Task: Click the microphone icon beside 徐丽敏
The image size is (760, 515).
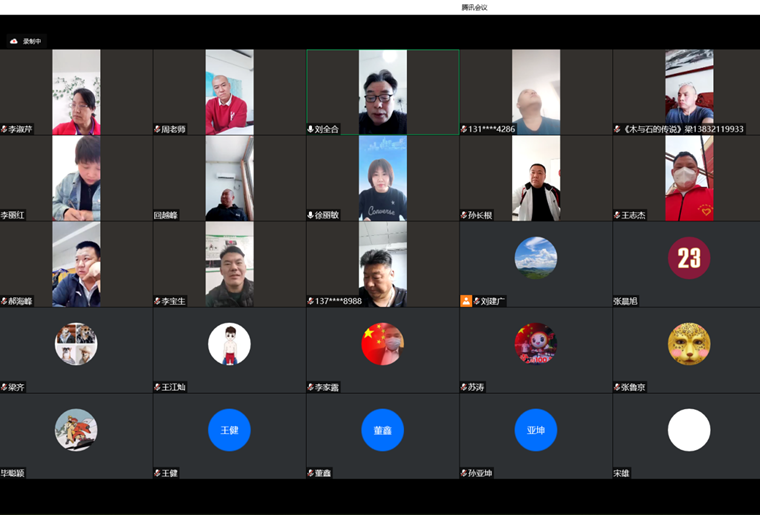Action: 310,215
